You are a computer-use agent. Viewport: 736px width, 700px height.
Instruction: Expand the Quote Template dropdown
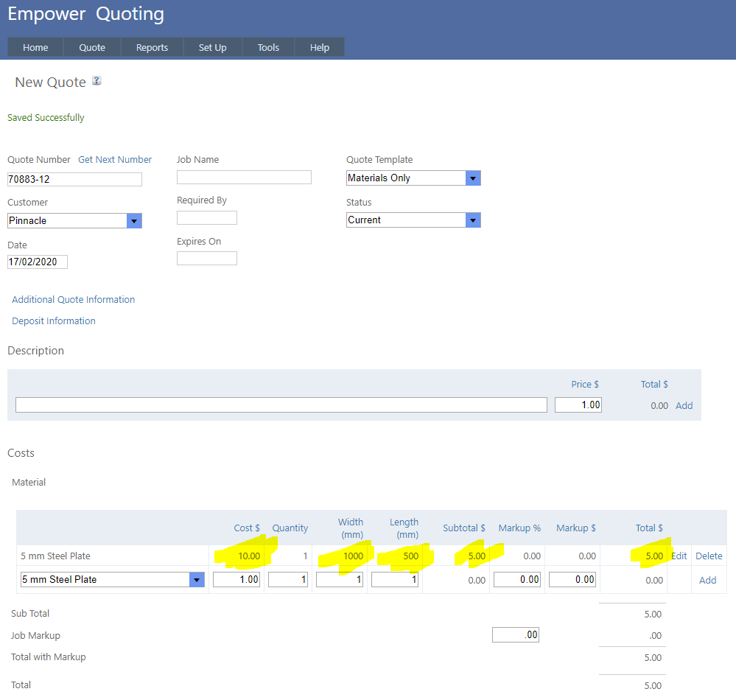pos(473,178)
